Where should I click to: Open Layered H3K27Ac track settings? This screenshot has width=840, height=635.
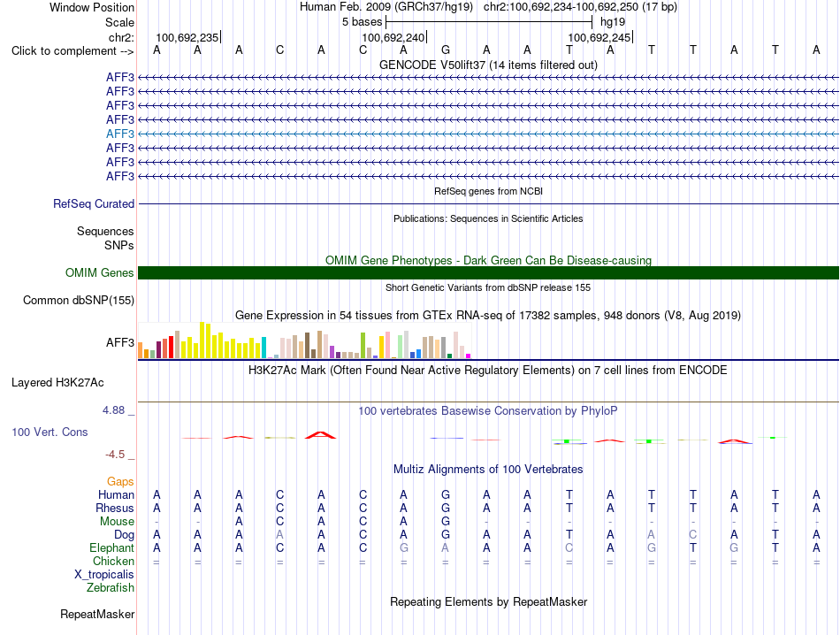[x=57, y=383]
